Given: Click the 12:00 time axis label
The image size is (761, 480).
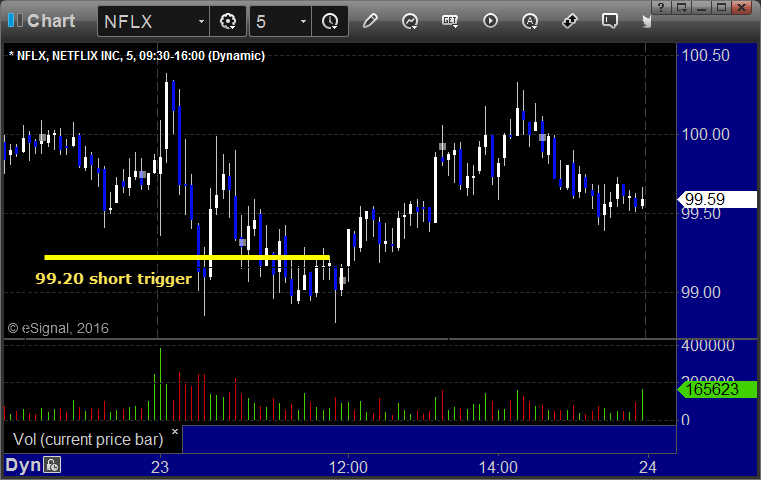Looking at the screenshot, I should tap(348, 467).
